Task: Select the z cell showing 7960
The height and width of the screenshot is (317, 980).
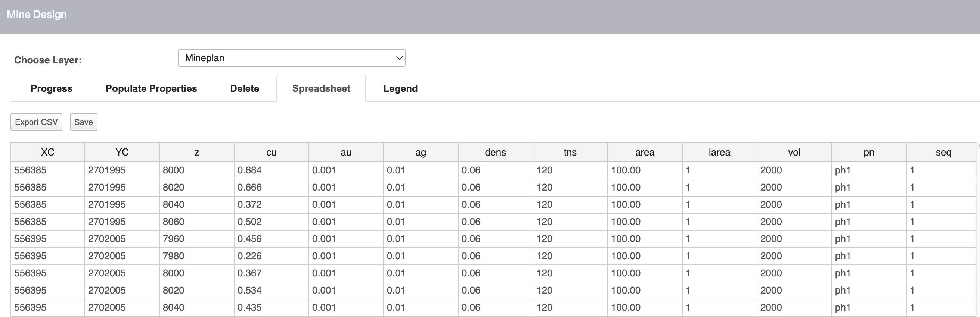Action: coord(196,239)
